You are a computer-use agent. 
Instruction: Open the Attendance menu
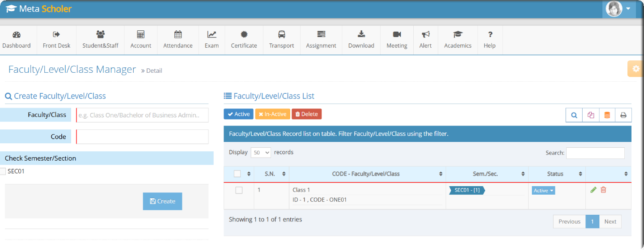178,39
